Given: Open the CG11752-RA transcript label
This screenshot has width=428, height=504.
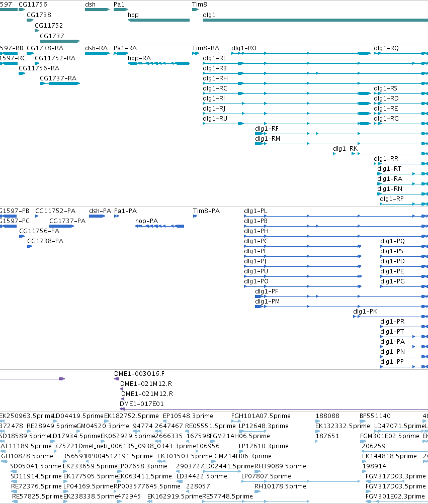Looking at the screenshot, I should [55, 58].
